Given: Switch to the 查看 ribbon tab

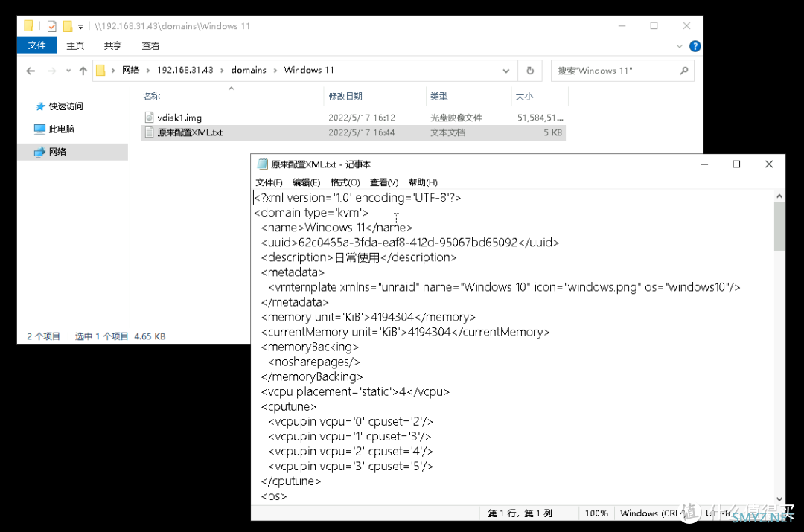Looking at the screenshot, I should (x=150, y=45).
